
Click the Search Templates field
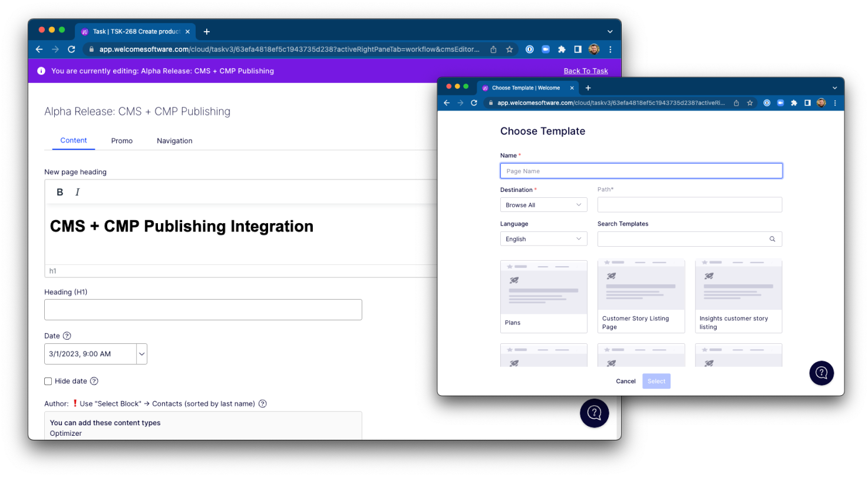(690, 239)
